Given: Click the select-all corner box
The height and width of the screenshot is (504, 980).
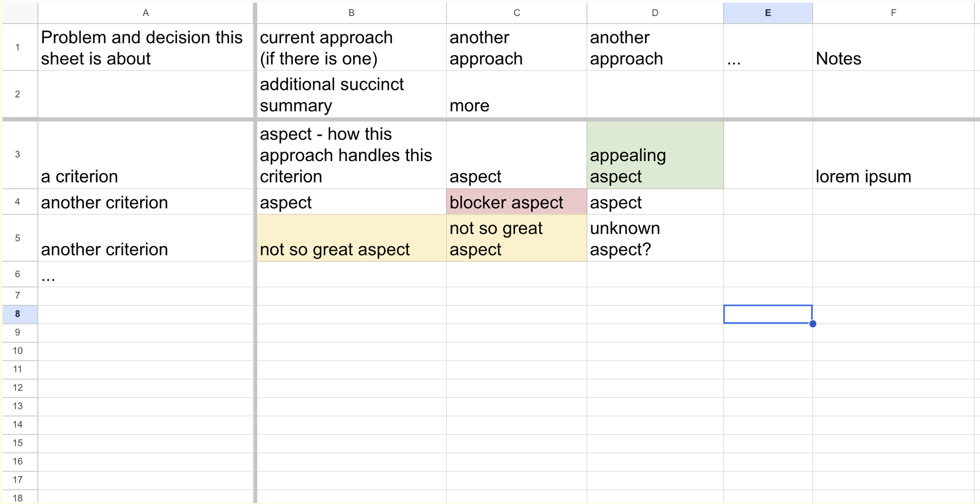Looking at the screenshot, I should click(19, 13).
